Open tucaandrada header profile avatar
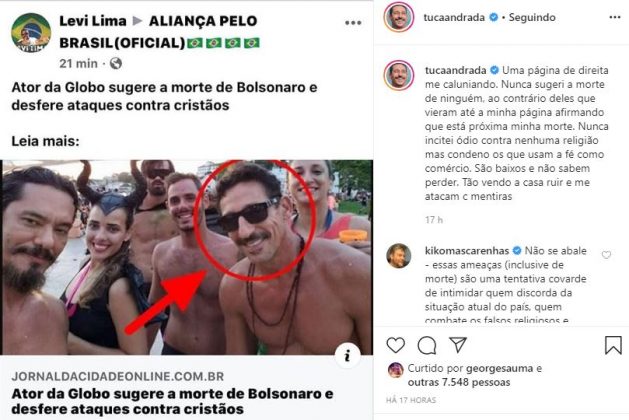The height and width of the screenshot is (420, 629). pos(398,17)
